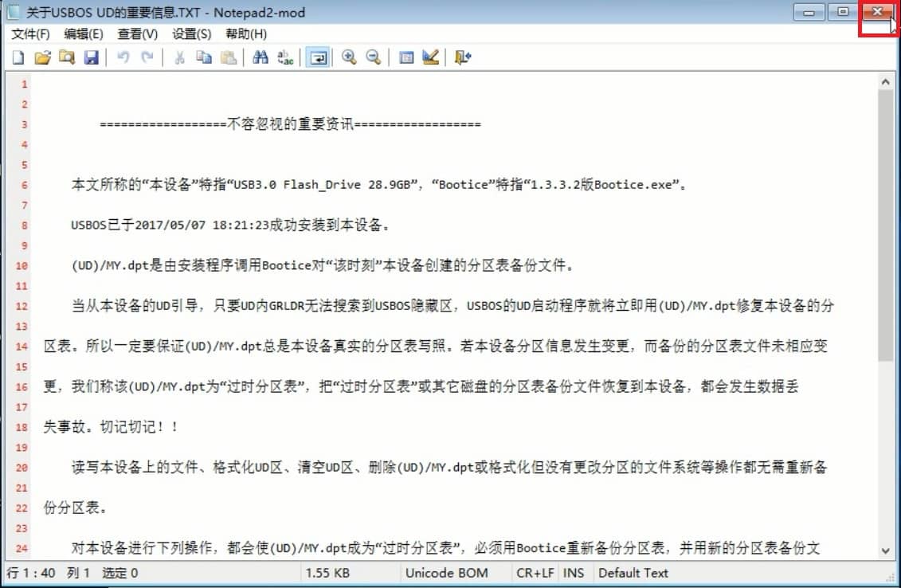Click the zoom in magnifier icon
The height and width of the screenshot is (588, 901).
click(x=348, y=57)
